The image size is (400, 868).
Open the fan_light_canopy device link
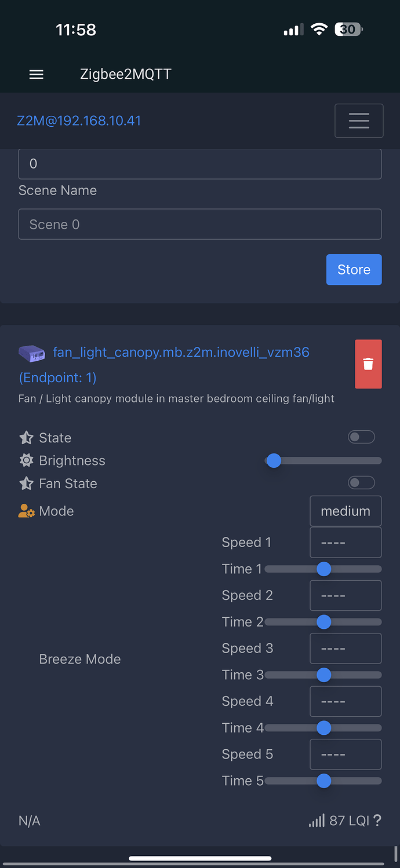(x=181, y=352)
